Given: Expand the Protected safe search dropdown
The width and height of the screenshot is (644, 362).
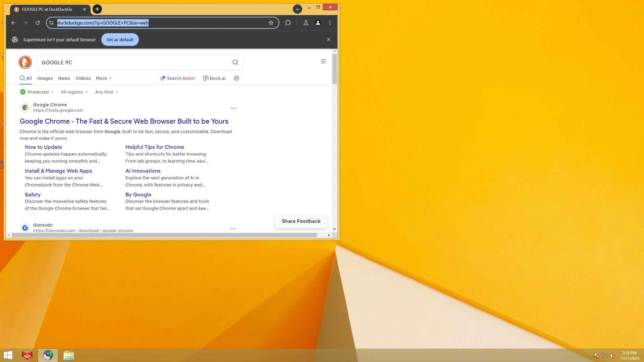Looking at the screenshot, I should pyautogui.click(x=37, y=92).
